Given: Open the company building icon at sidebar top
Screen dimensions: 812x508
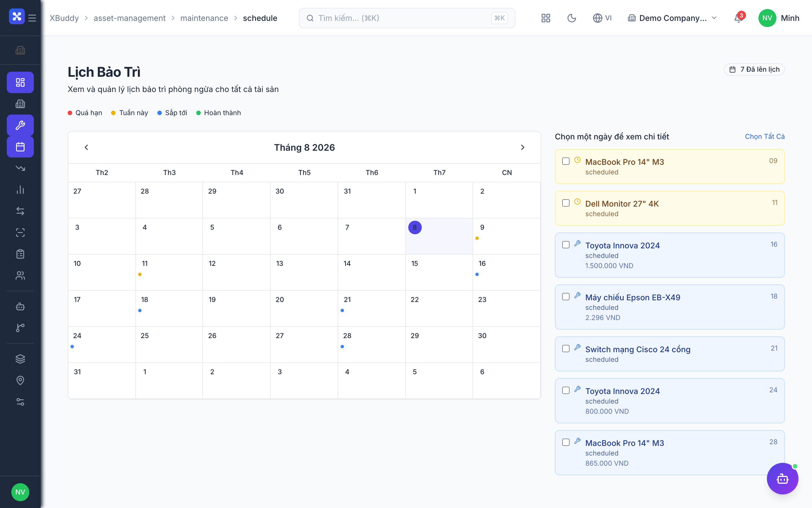Looking at the screenshot, I should coord(20,51).
